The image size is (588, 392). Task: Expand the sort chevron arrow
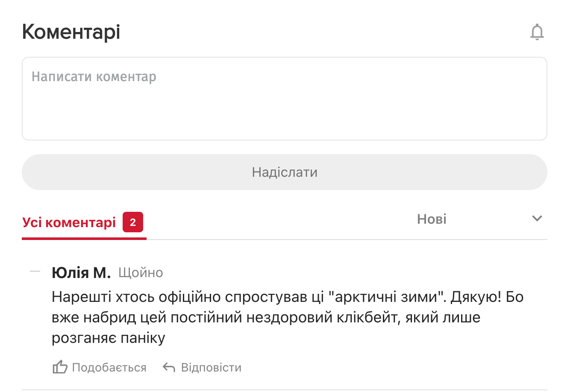pos(537,219)
